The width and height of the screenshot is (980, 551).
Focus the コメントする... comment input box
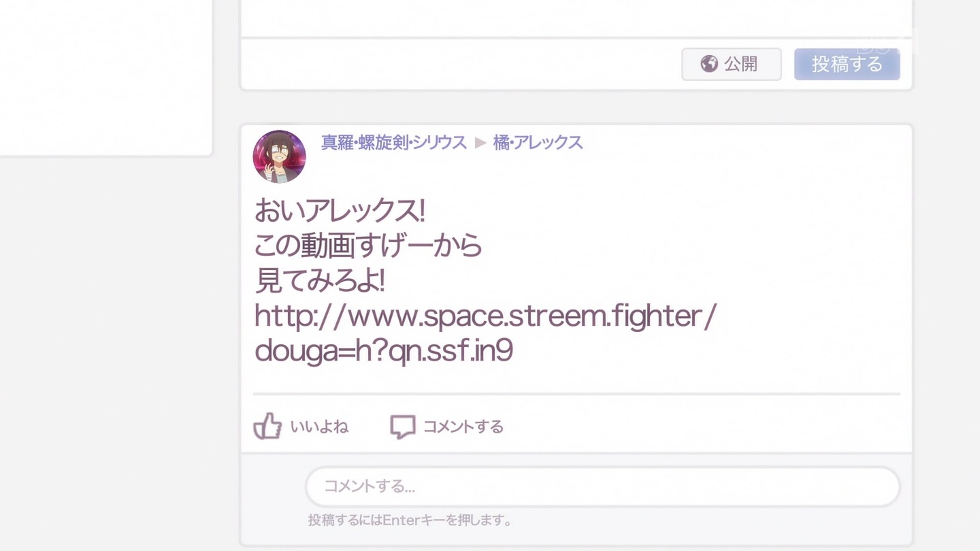pyautogui.click(x=603, y=486)
